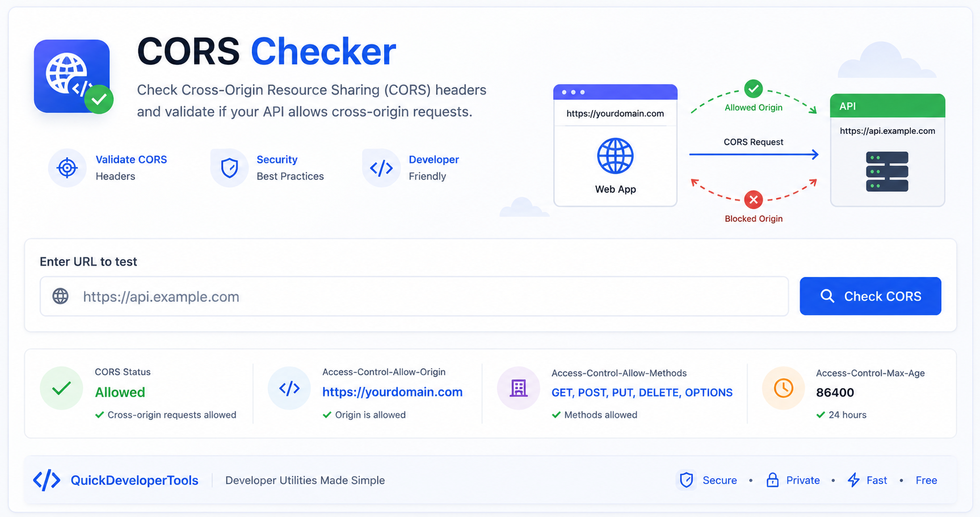980x517 pixels.
Task: Click the Web App globe icon
Action: 615,155
